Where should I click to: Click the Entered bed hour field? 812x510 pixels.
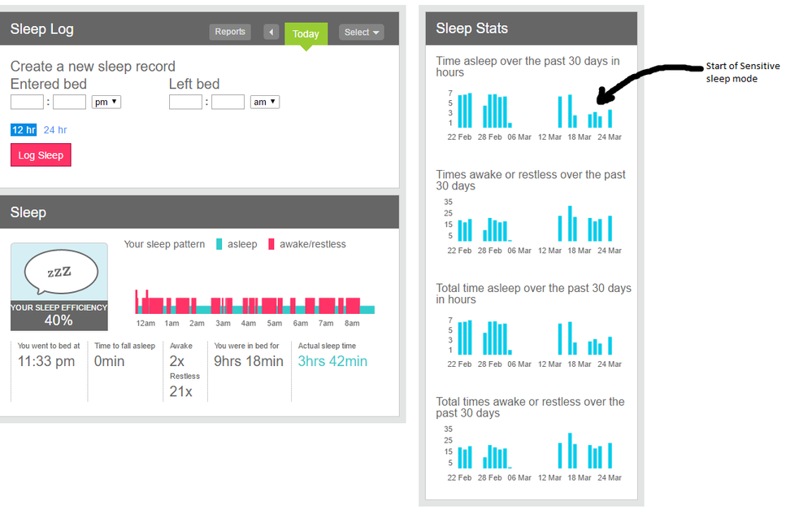tap(27, 102)
